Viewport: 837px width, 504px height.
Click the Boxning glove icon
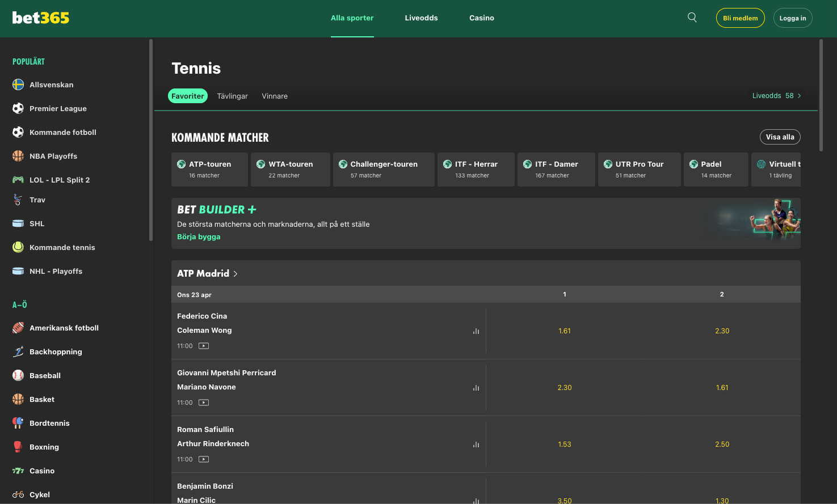coord(18,447)
